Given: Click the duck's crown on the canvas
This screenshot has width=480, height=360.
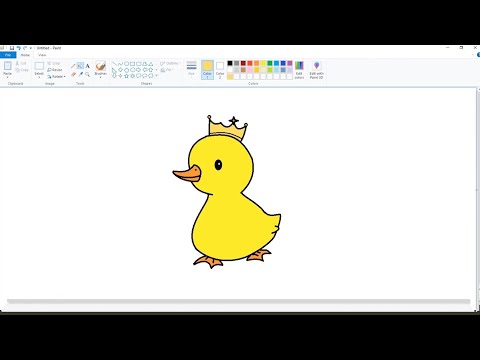Looking at the screenshot, I should pos(227,128).
